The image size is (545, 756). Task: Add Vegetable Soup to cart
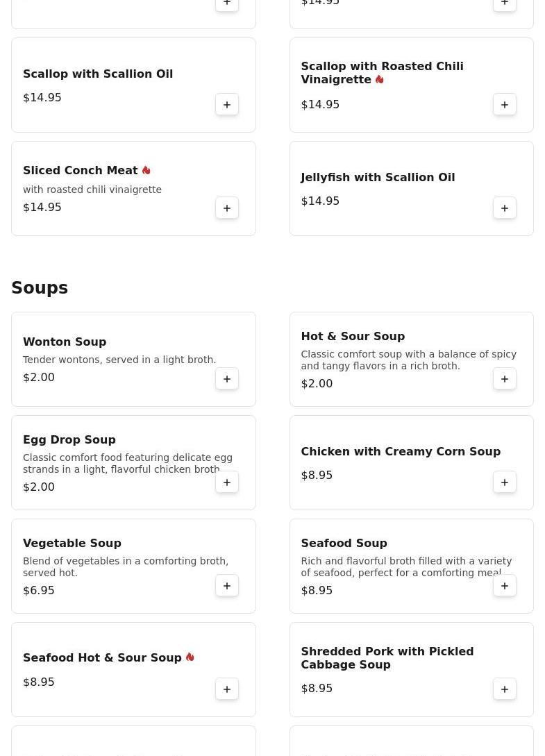click(x=227, y=586)
